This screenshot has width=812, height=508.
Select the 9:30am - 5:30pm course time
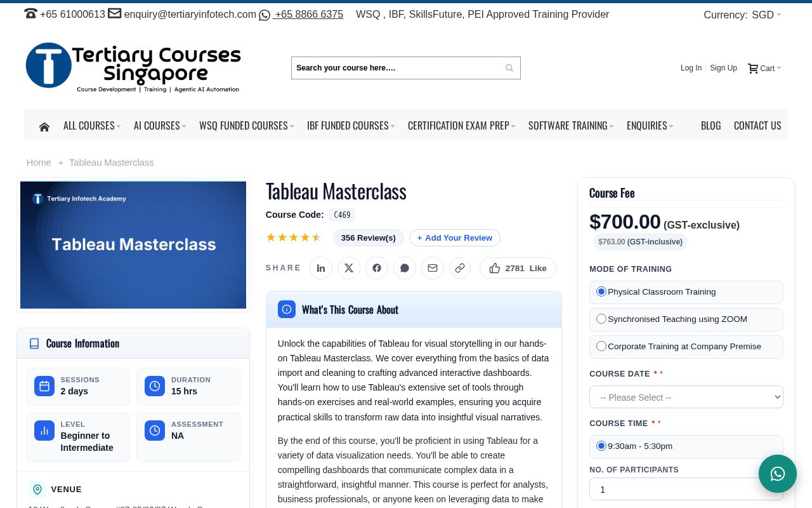pyautogui.click(x=601, y=446)
